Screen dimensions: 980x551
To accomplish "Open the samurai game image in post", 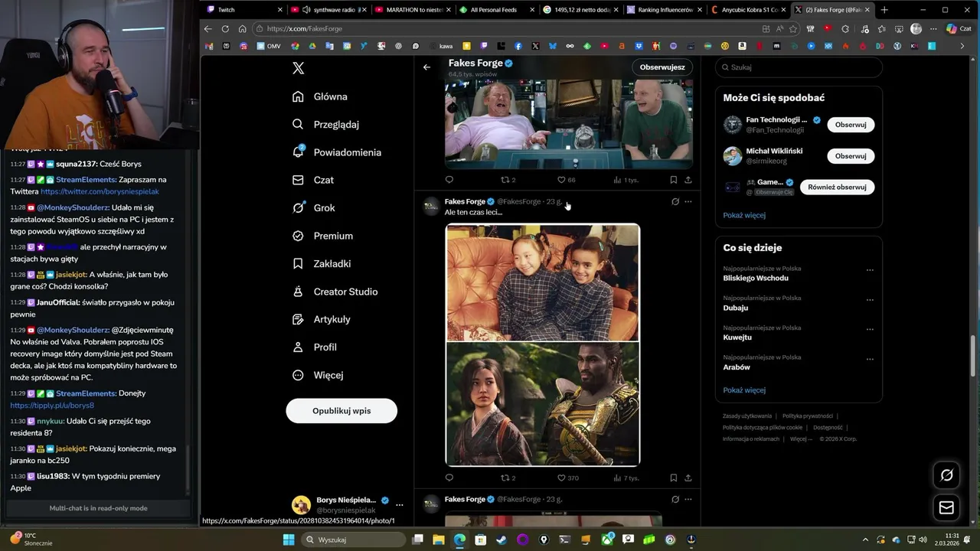I will 542,403.
